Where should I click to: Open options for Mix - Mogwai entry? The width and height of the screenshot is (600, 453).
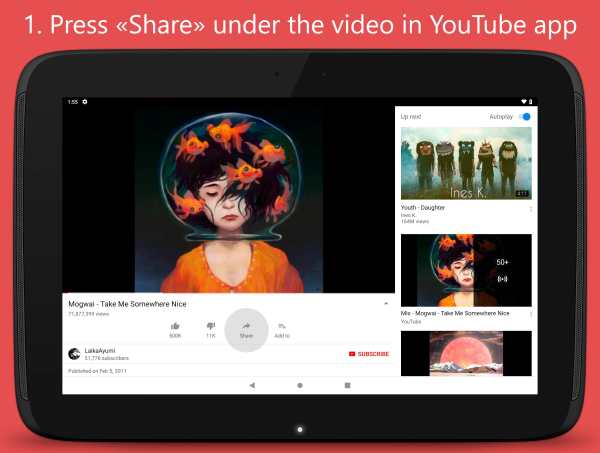click(531, 314)
